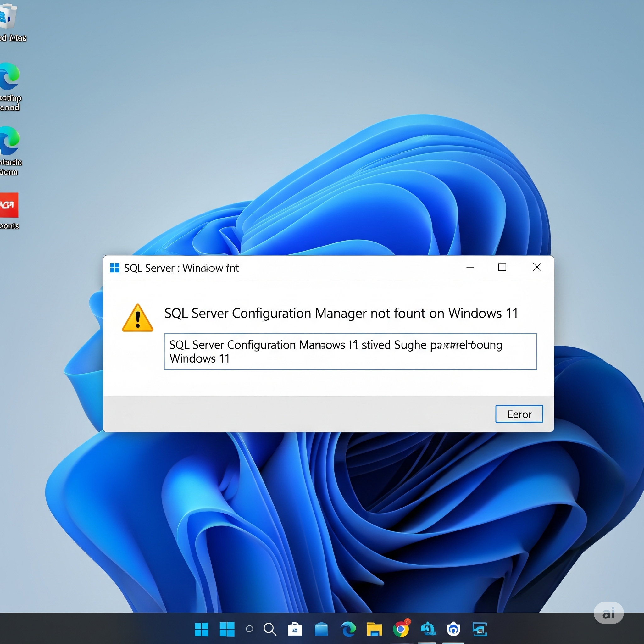Select the Edge shortcut labeled 'atinp ormd'
The image size is (644, 644).
pos(10,87)
